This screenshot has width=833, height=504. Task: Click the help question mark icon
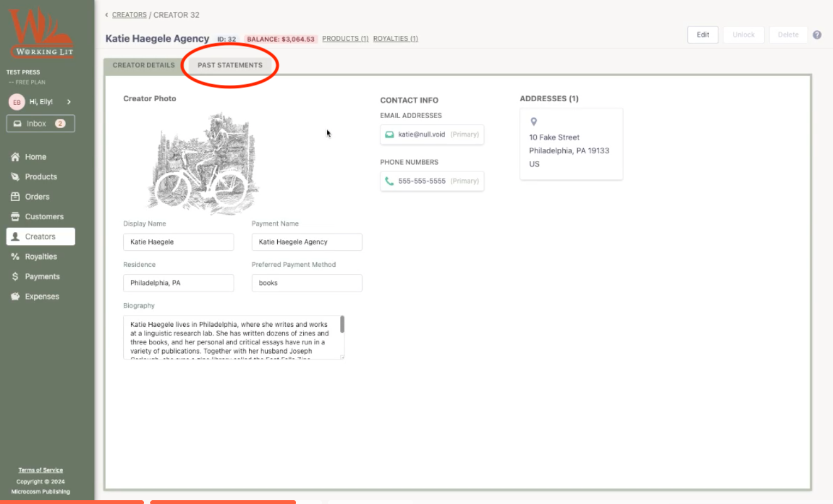(817, 35)
